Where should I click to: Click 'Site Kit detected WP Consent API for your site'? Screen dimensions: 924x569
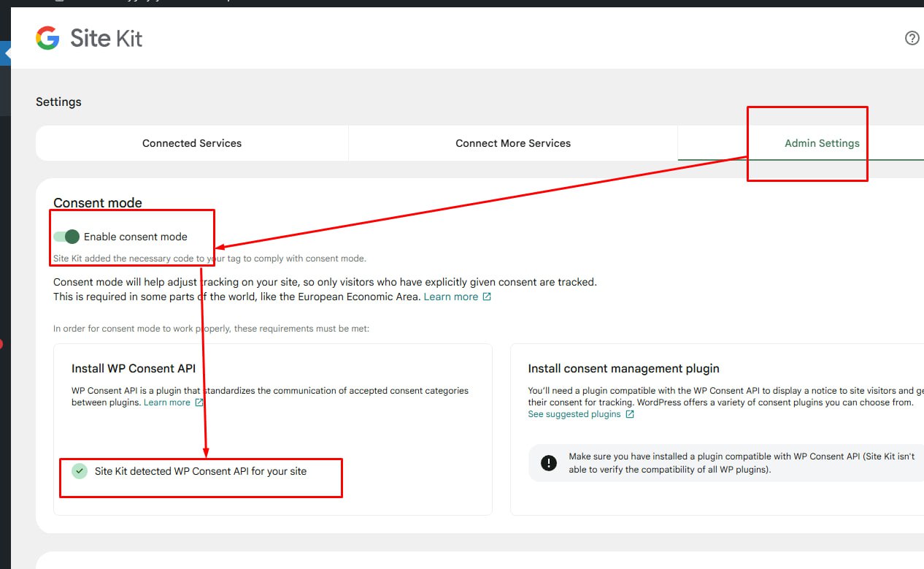(201, 471)
